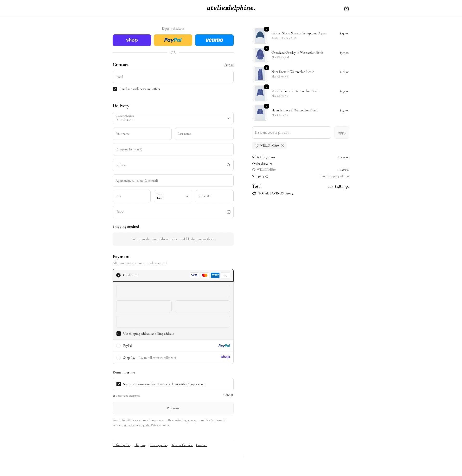The image size is (462, 476).
Task: Click the Mastercard icon
Action: click(205, 275)
